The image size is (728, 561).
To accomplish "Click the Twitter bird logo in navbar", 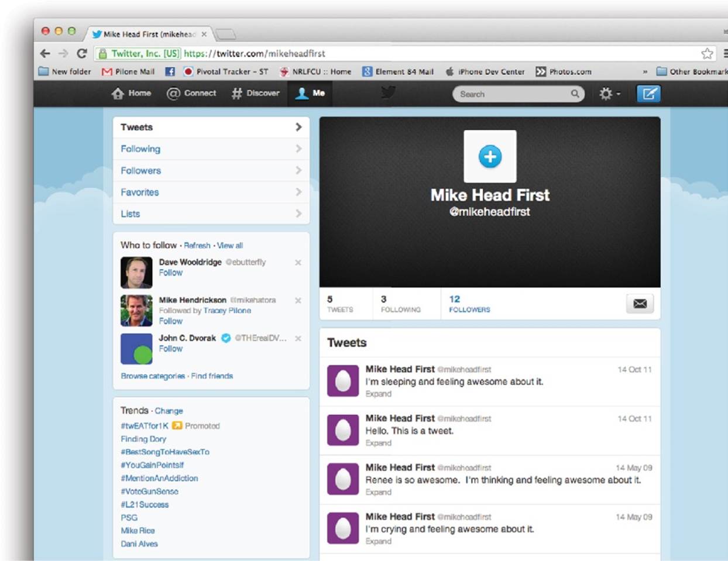I will coord(388,93).
